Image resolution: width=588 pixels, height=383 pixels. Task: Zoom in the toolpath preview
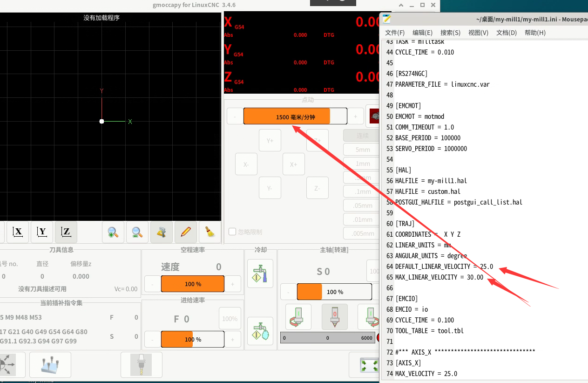click(x=113, y=232)
